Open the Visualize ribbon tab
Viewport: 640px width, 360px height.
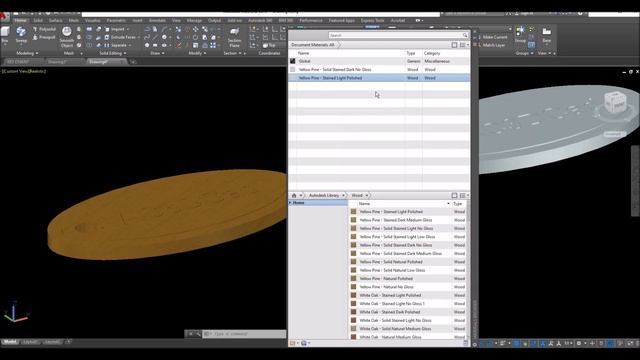click(93, 20)
